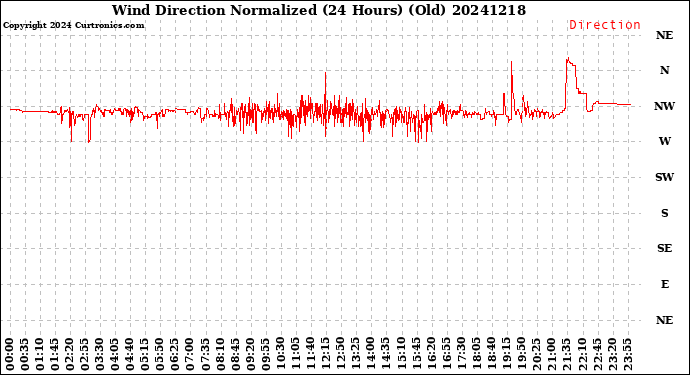Click the S direction axis label
The height and width of the screenshot is (375, 690).
coord(664,213)
